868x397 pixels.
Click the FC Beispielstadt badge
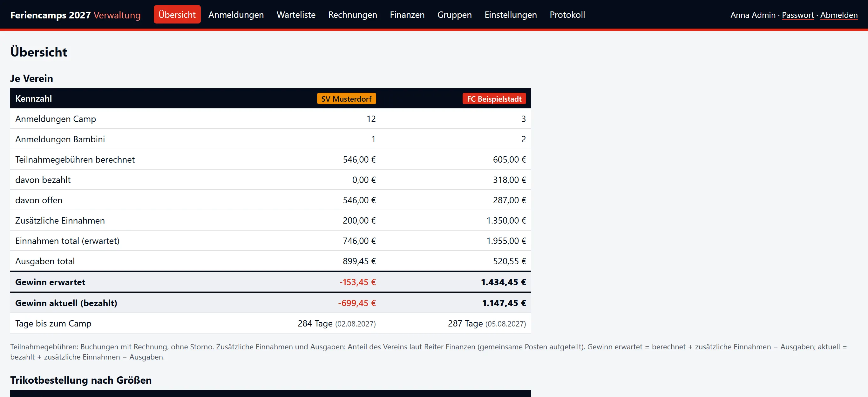[x=494, y=99]
